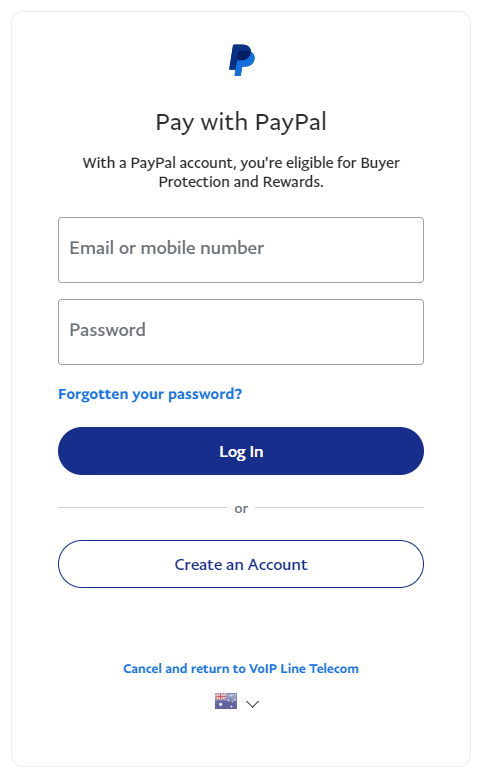This screenshot has height=775, width=487.
Task: Click the blue double-P PayPal emblem
Action: click(241, 60)
